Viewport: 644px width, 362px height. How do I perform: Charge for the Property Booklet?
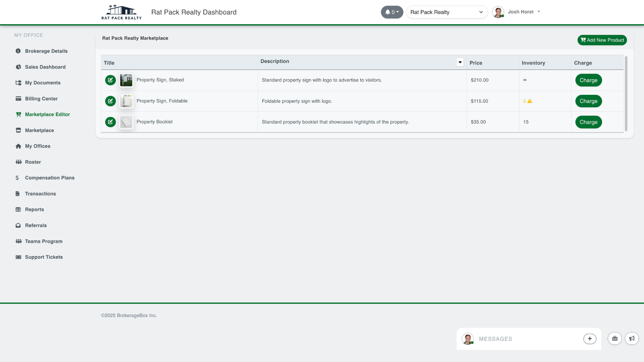click(x=588, y=122)
